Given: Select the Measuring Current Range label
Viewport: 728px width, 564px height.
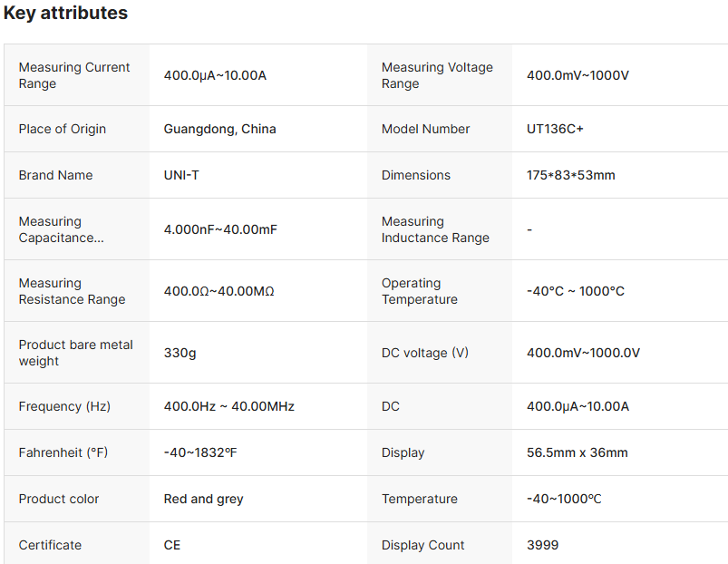Looking at the screenshot, I should click(74, 75).
